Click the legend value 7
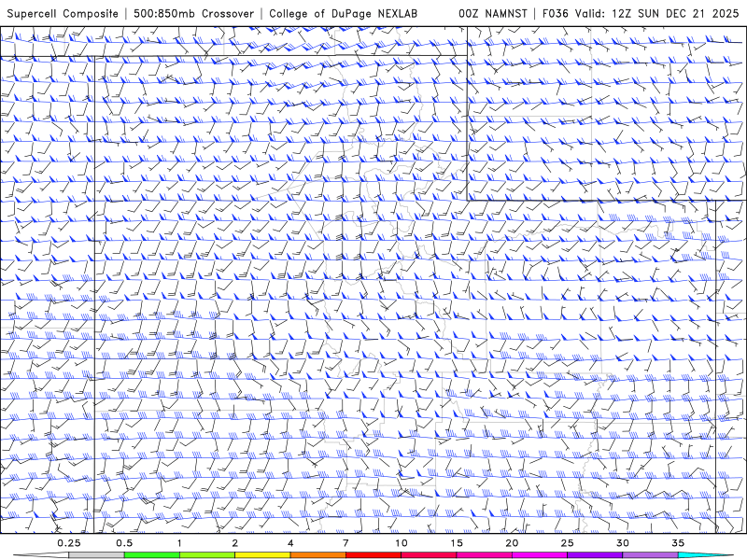The width and height of the screenshot is (747, 560). [x=345, y=543]
